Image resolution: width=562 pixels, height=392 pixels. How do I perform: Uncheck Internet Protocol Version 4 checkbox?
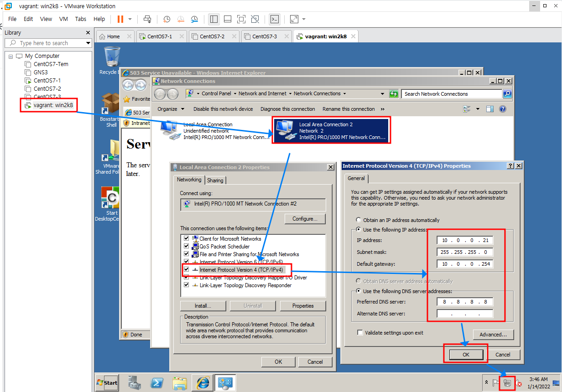[186, 269]
